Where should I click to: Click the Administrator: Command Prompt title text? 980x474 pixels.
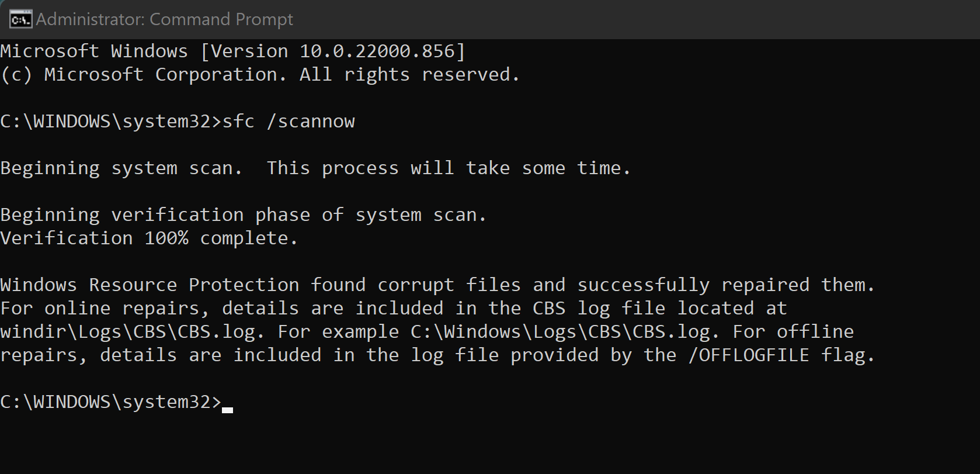tap(165, 19)
